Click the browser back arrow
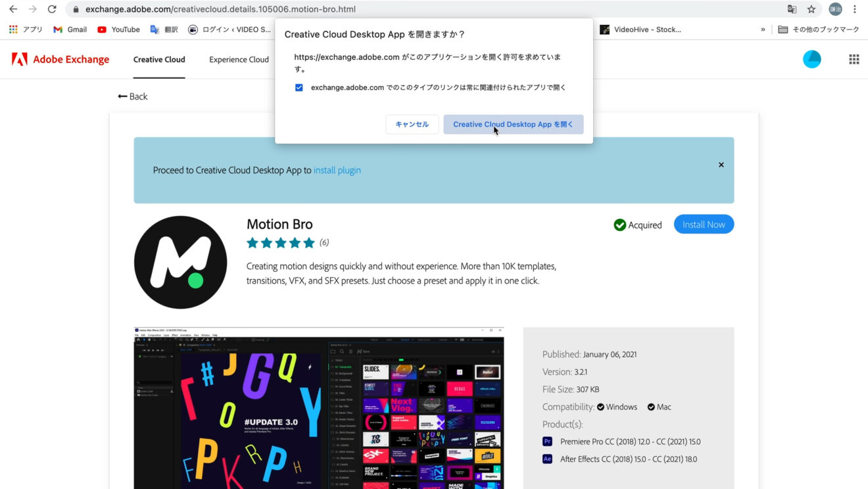The width and height of the screenshot is (868, 489). coord(13,9)
